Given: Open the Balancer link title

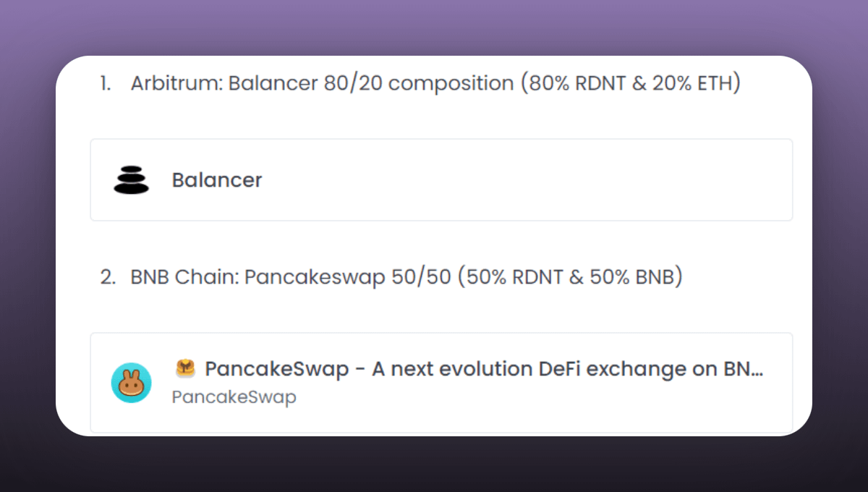Looking at the screenshot, I should tap(217, 180).
